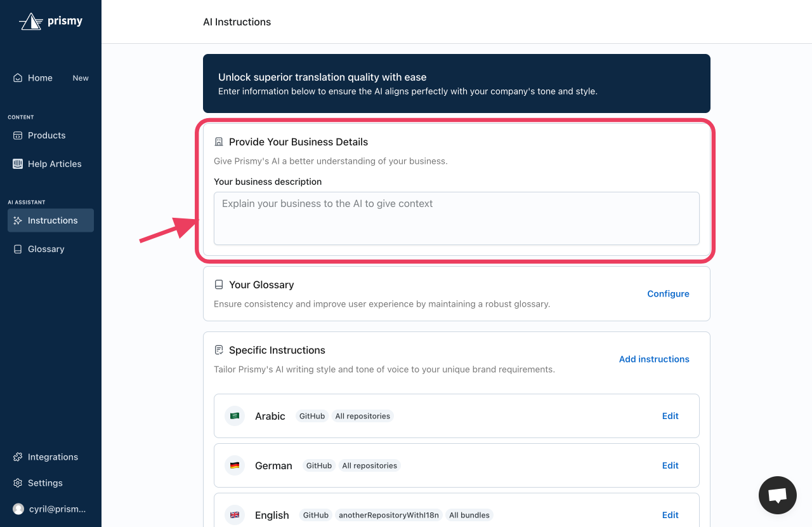
Task: Click the All bundles tag
Action: pos(469,515)
